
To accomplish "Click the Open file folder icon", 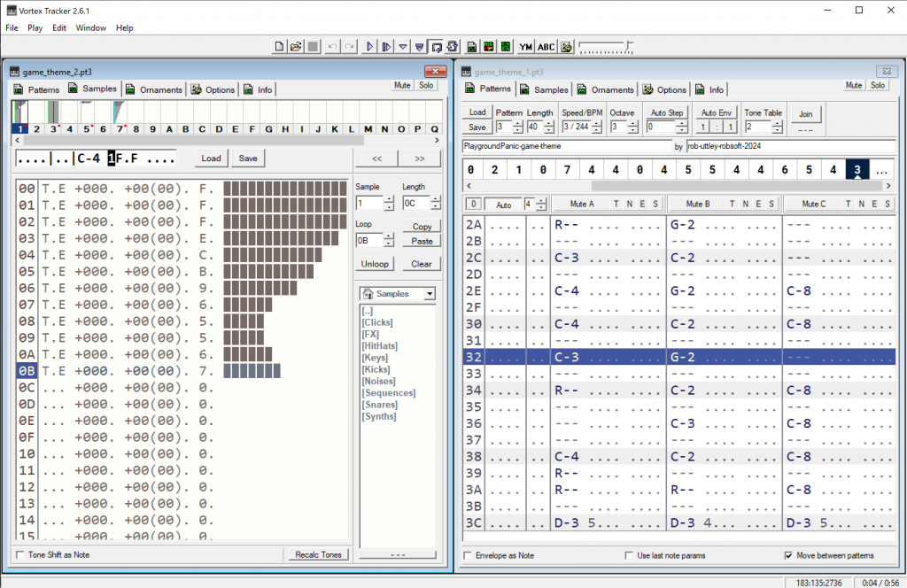I will pos(296,46).
